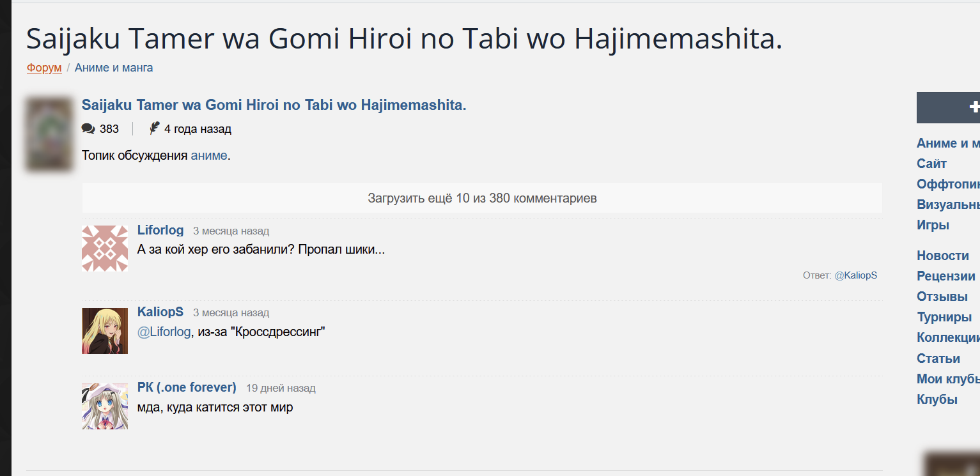Click the comments bubble icon near 383

point(88,129)
